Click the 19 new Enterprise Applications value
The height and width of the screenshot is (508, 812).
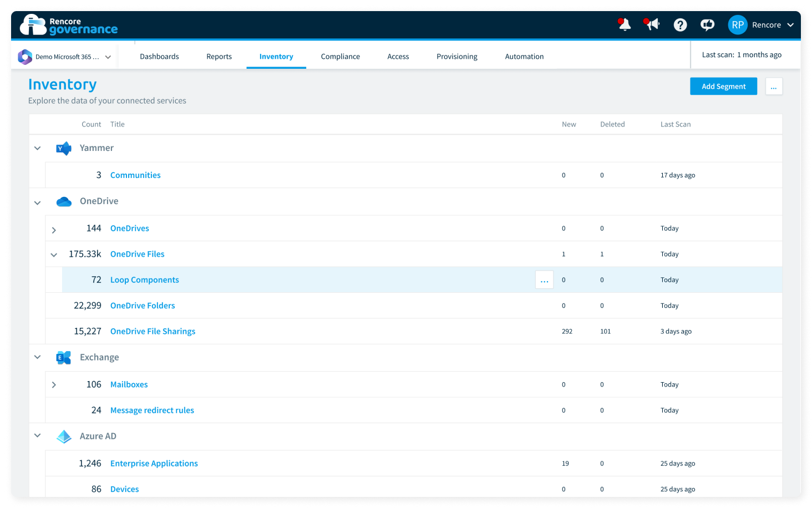coord(565,464)
